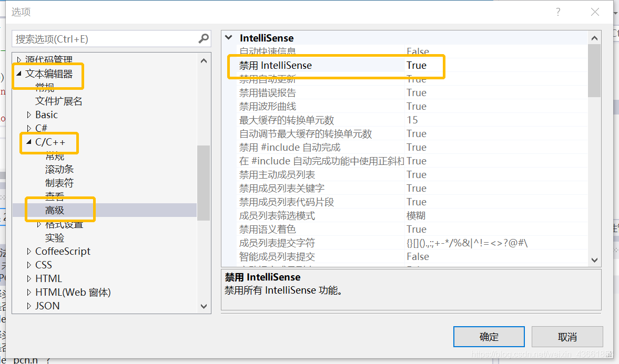
Task: Select the 禁用错误报告 property
Action: [267, 92]
